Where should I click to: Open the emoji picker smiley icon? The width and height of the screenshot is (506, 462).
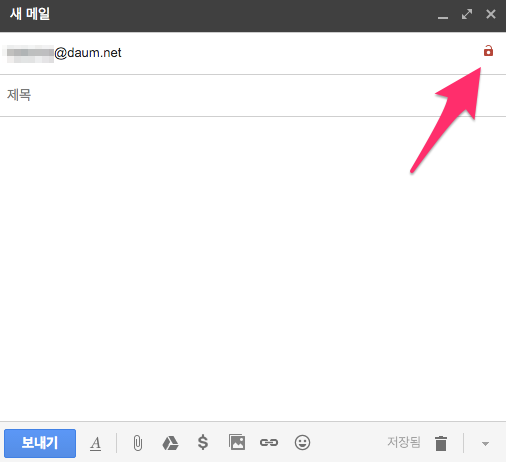pyautogui.click(x=302, y=443)
